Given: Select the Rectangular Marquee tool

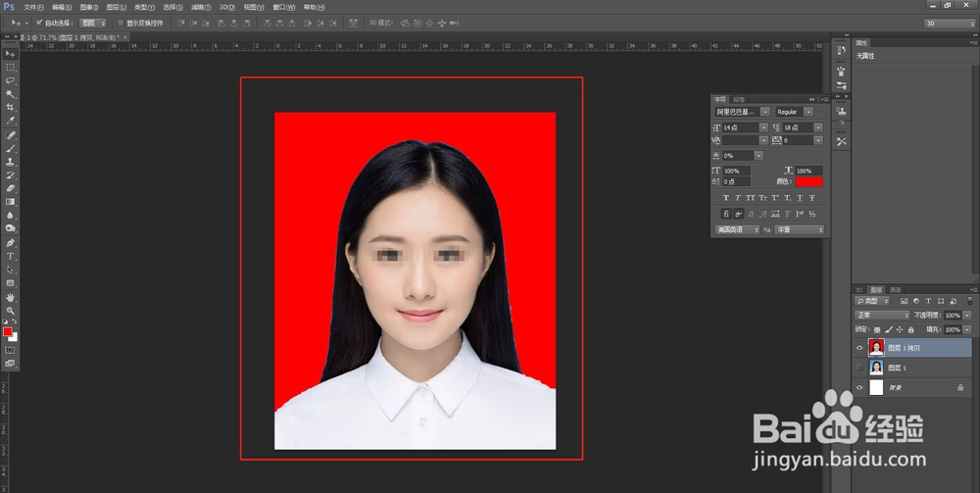Looking at the screenshot, I should 10,68.
